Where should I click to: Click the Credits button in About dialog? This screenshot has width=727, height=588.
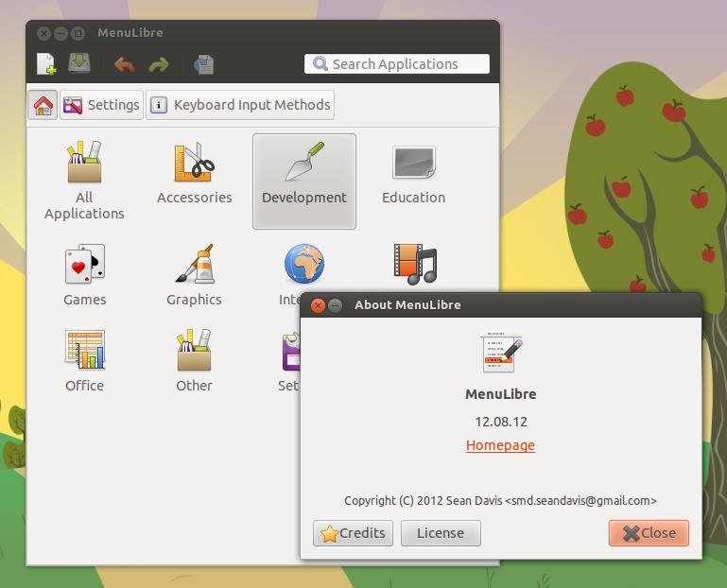pyautogui.click(x=353, y=533)
